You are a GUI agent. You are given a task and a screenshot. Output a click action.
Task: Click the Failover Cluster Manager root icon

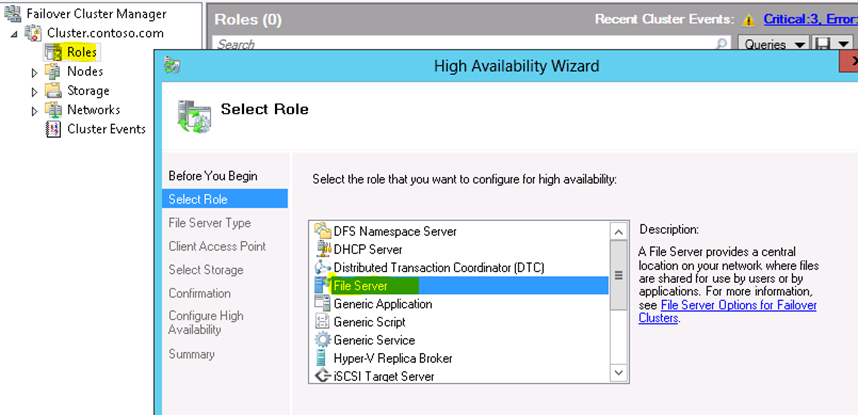pos(11,13)
